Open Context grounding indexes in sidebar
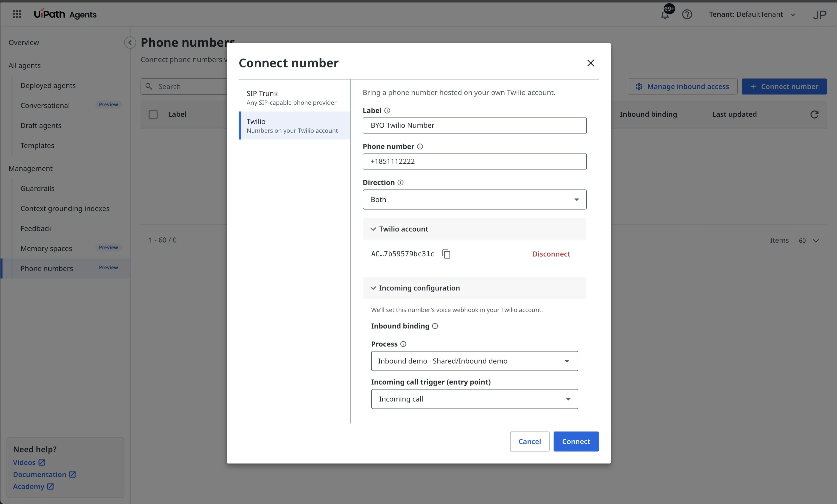Screen dimensions: 837x504 click(x=65, y=209)
